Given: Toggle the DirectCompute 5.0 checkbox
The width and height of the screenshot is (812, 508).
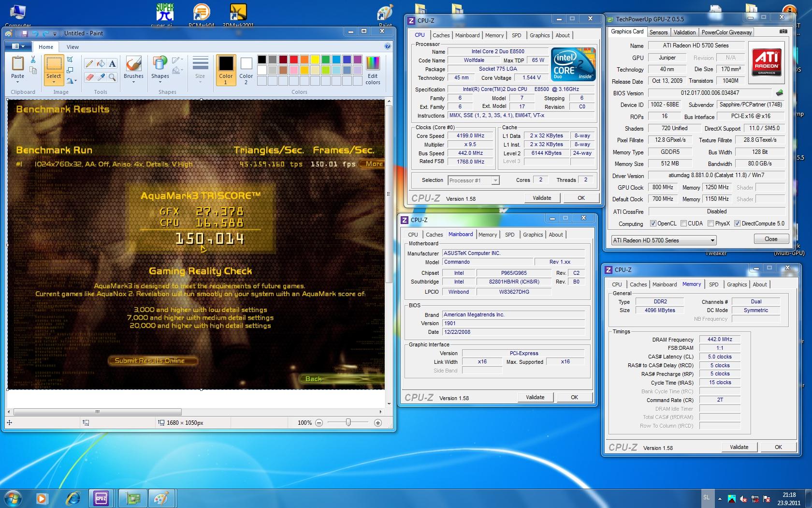Looking at the screenshot, I should click(x=737, y=224).
